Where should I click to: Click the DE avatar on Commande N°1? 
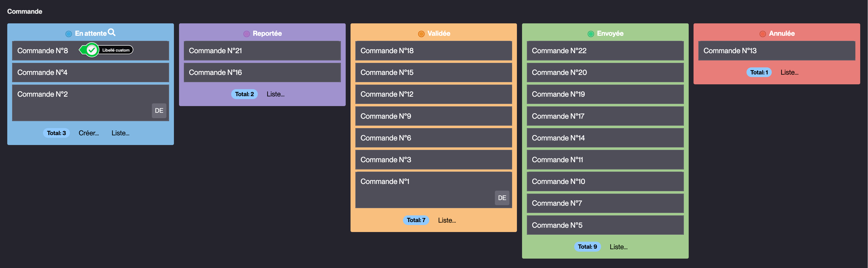point(502,198)
